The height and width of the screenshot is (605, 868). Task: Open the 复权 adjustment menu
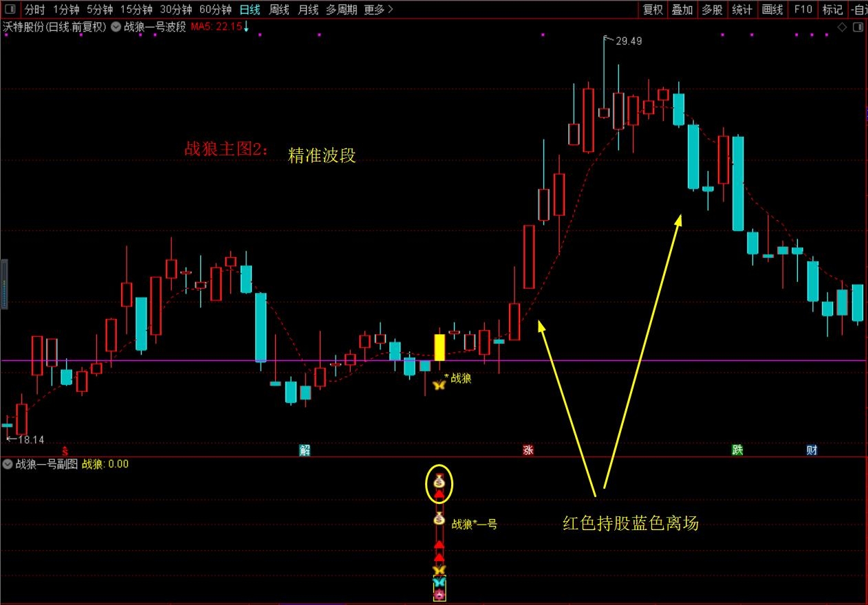pyautogui.click(x=653, y=10)
